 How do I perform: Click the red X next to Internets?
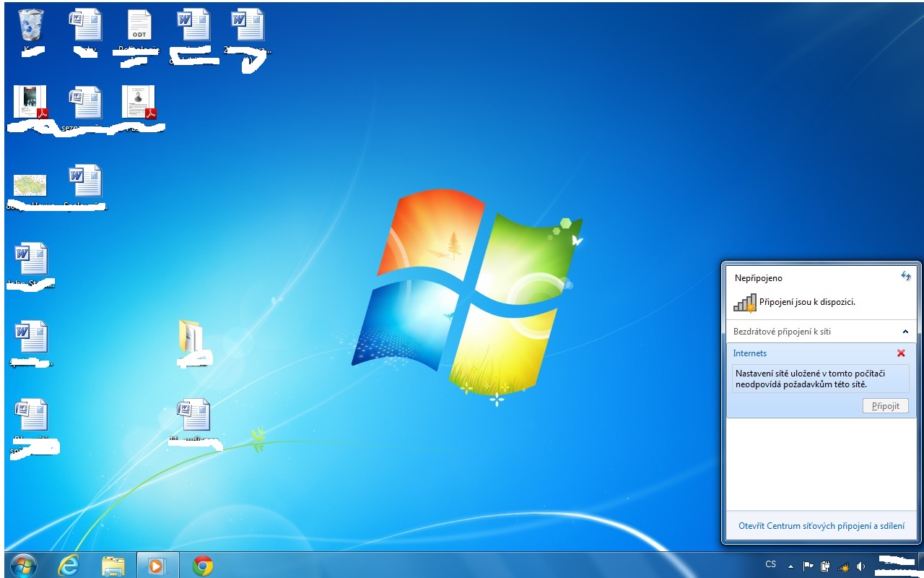pos(901,353)
